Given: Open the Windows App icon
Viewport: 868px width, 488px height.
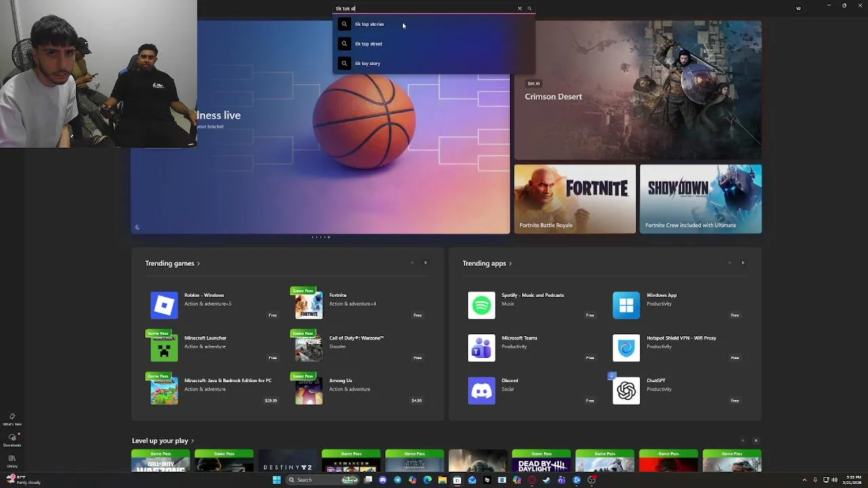Looking at the screenshot, I should click(x=626, y=305).
